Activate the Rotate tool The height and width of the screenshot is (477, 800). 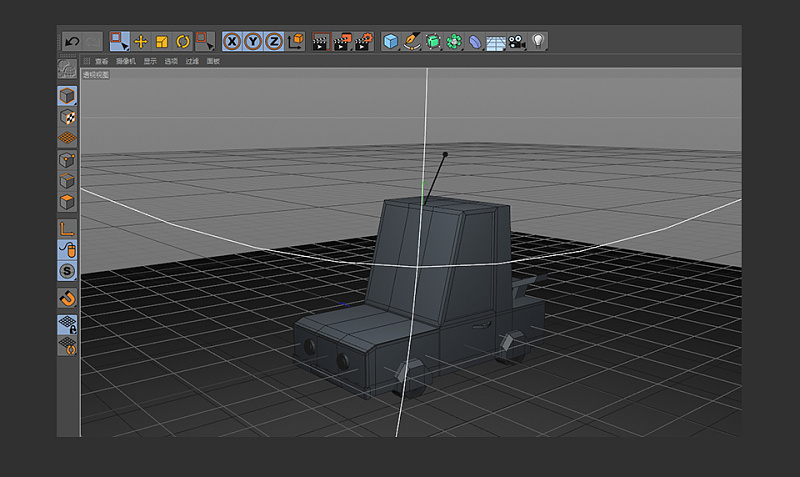click(183, 41)
